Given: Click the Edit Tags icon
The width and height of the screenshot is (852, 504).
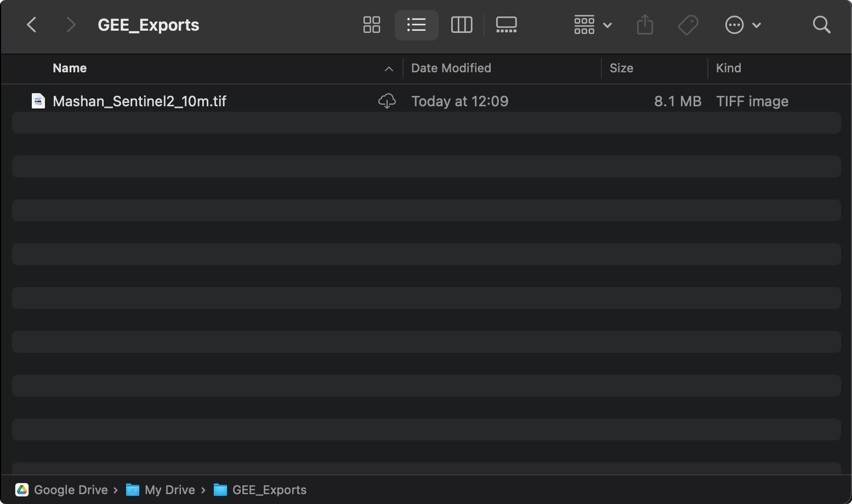Looking at the screenshot, I should click(688, 25).
